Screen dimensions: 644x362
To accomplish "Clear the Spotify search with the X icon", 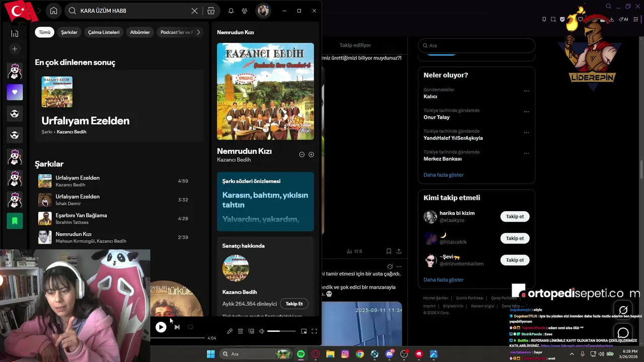I will pos(194,11).
